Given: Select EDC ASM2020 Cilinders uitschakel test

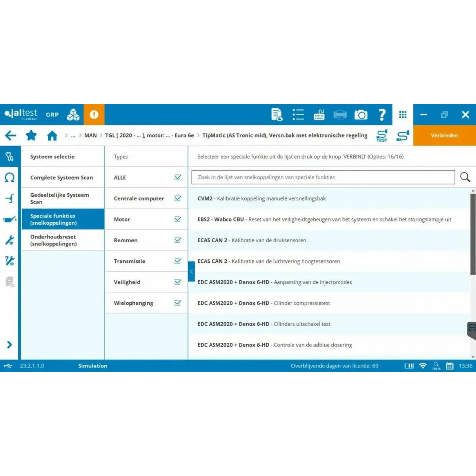Looking at the screenshot, I should click(x=329, y=324).
